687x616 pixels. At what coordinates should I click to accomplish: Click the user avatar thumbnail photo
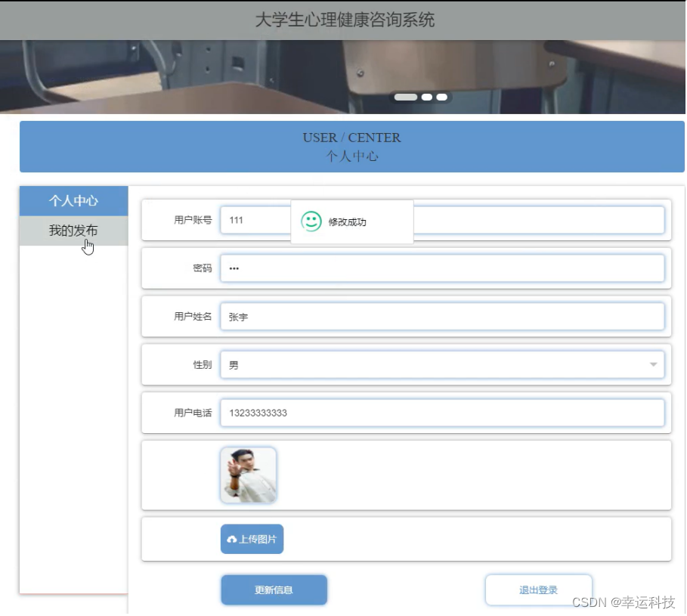pos(248,475)
